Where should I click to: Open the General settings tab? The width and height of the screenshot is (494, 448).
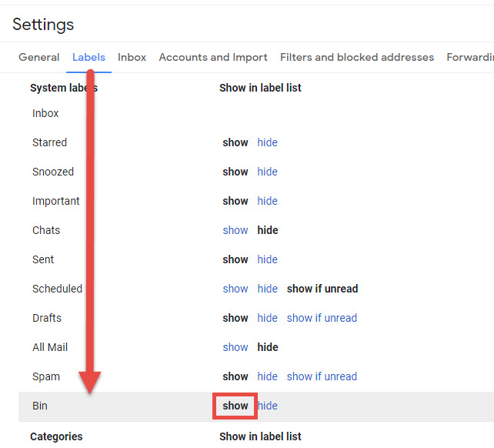(x=39, y=57)
